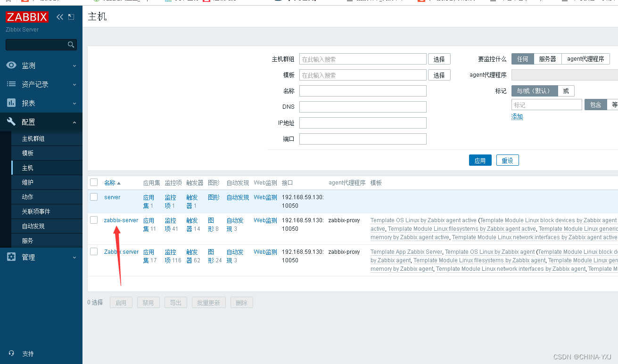Click the search magnifier icon in sidebar
The width and height of the screenshot is (618, 364).
pos(71,45)
